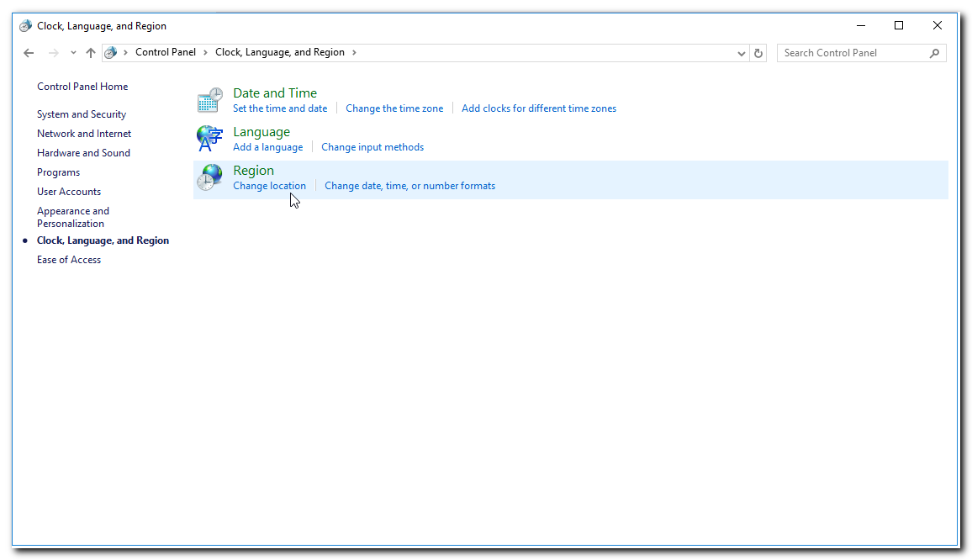Open Change date, time, or number formats
The width and height of the screenshot is (972, 560).
coord(409,185)
